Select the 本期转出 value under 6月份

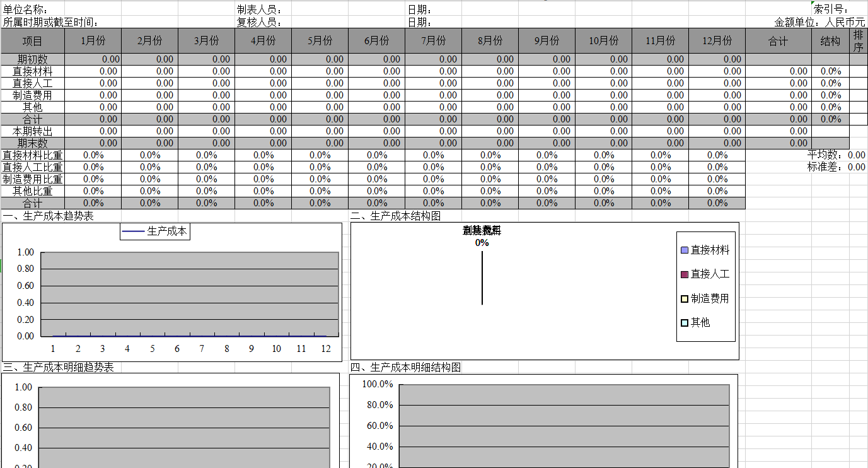(376, 131)
